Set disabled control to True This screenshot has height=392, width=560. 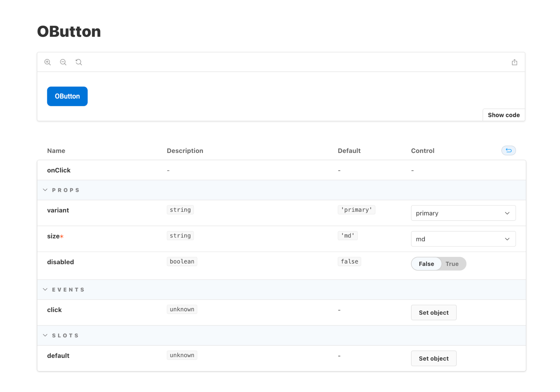pyautogui.click(x=452, y=264)
